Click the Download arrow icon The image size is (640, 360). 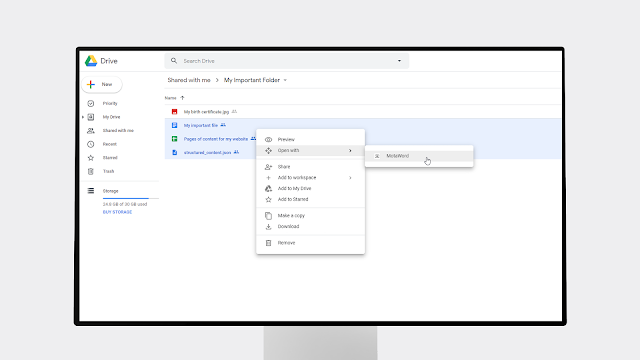click(268, 227)
